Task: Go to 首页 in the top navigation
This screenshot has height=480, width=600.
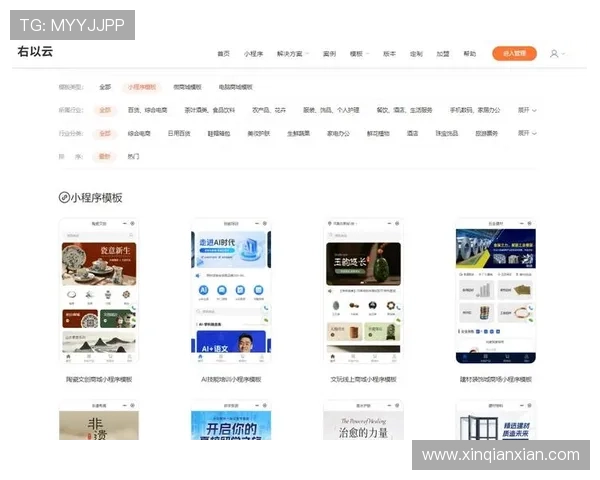Action: point(223,54)
